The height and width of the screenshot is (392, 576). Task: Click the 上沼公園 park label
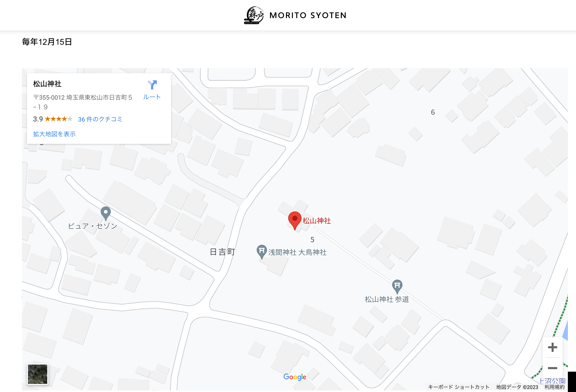[553, 381]
